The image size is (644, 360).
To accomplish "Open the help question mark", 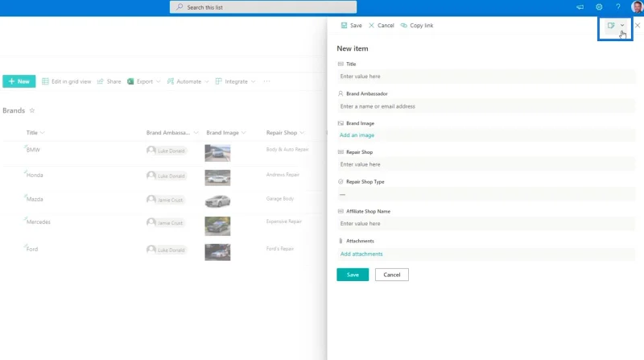I will 618,7.
